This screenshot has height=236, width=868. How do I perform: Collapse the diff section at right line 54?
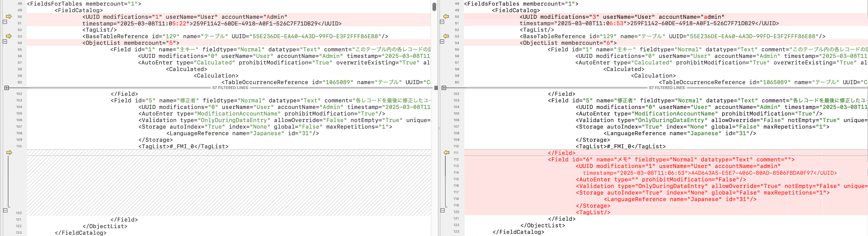click(x=442, y=42)
